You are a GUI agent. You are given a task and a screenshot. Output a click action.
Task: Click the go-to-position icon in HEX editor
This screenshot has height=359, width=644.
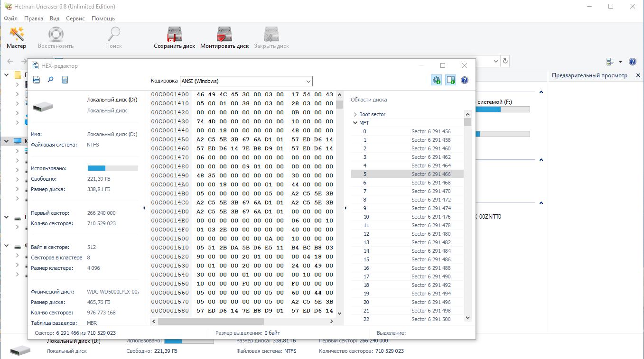pos(36,80)
